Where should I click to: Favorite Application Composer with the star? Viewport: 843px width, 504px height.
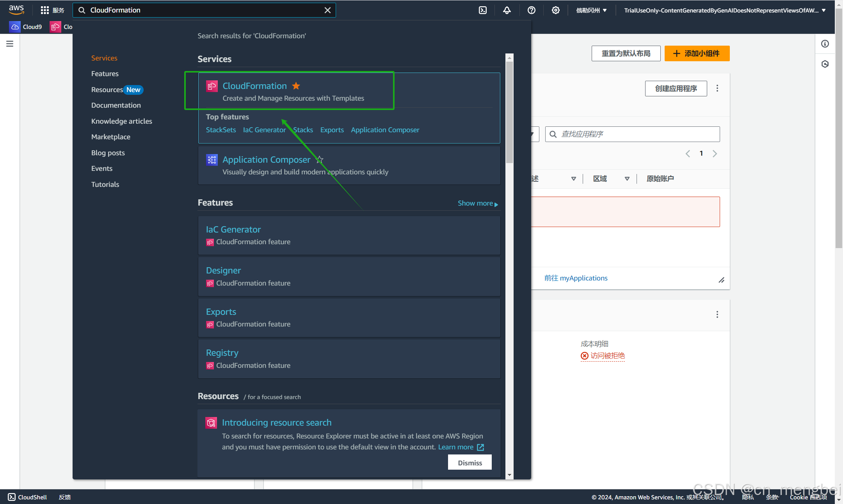320,160
